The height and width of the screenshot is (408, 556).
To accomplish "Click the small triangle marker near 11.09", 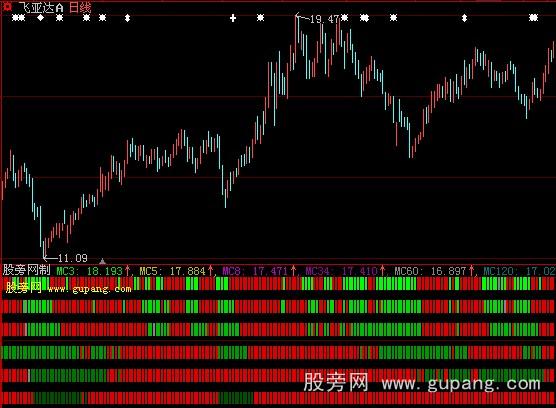I will click(102, 261).
